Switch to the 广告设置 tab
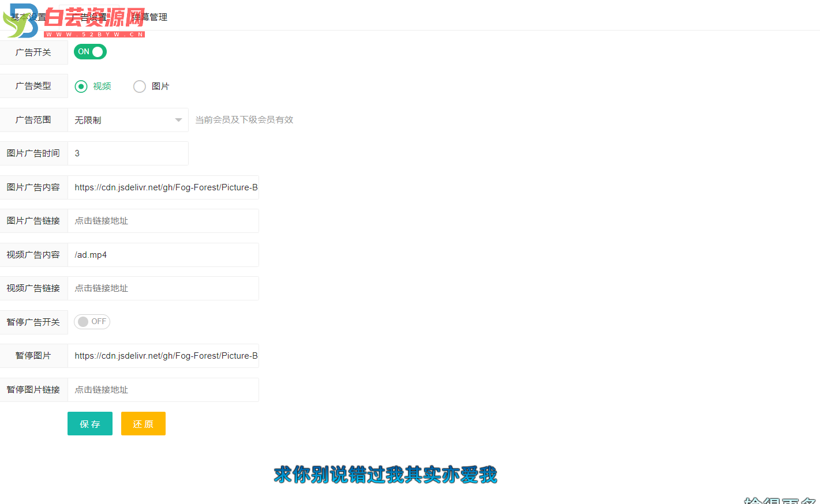 pos(89,17)
